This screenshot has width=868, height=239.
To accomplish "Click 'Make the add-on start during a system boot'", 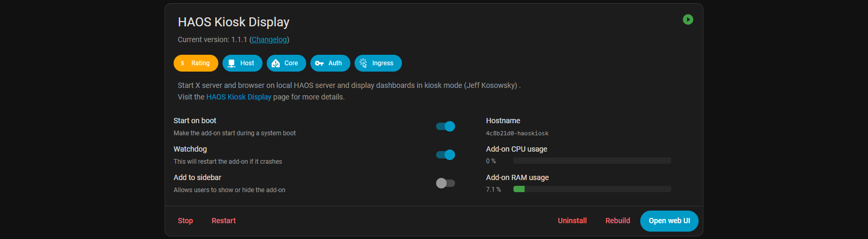I will pyautogui.click(x=235, y=133).
